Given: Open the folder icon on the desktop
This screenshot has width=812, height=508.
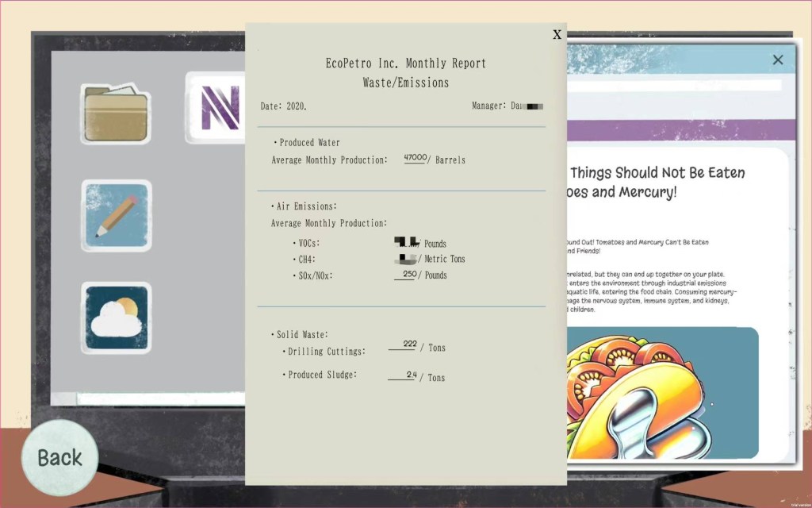Looking at the screenshot, I should coord(116,114).
